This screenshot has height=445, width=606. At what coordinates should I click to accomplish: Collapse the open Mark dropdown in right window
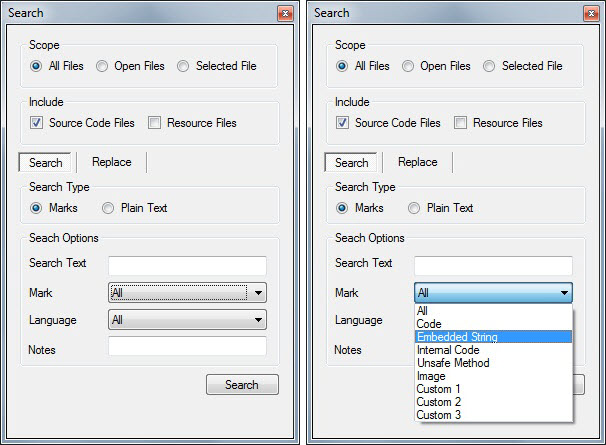565,293
